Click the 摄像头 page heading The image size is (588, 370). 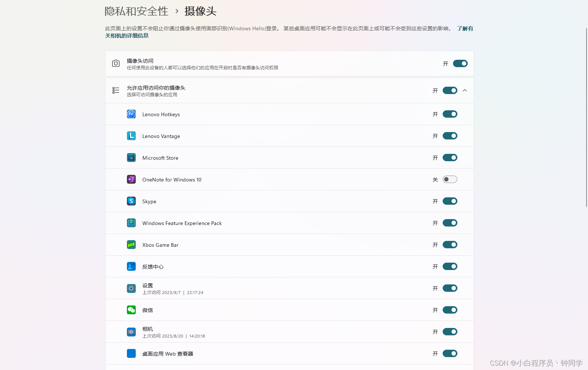tap(200, 11)
